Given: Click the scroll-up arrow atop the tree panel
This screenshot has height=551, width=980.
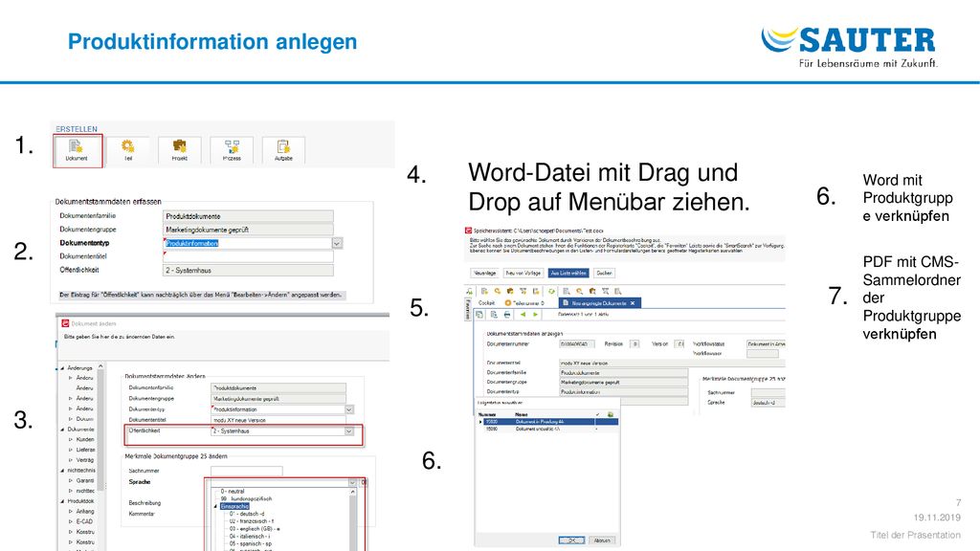Looking at the screenshot, I should coord(100,366).
